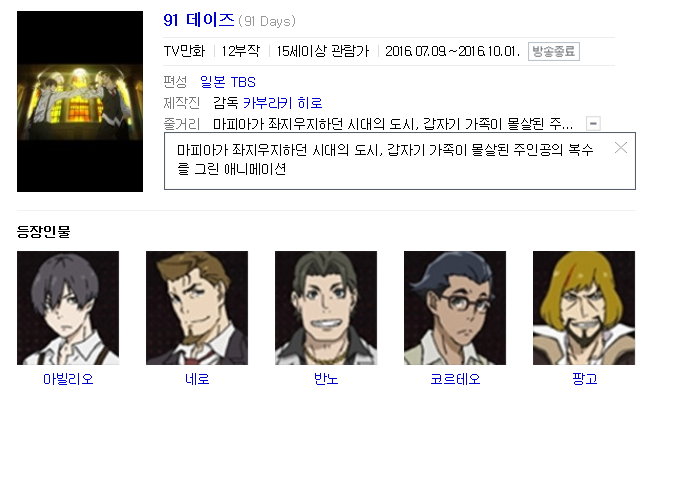This screenshot has width=700, height=500.
Task: Click the truncated 줄거리 summary text
Action: point(393,124)
